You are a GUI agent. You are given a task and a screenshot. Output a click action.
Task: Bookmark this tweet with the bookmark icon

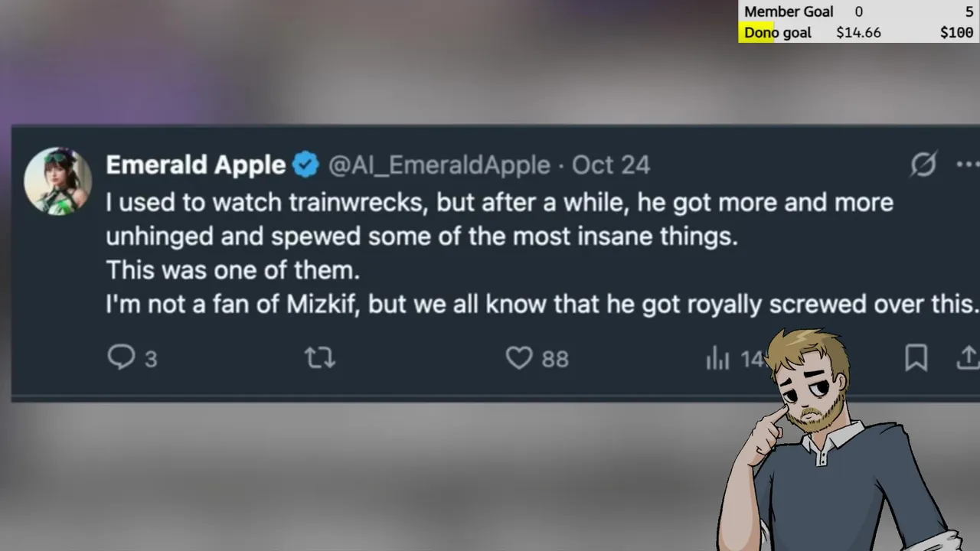tap(916, 357)
